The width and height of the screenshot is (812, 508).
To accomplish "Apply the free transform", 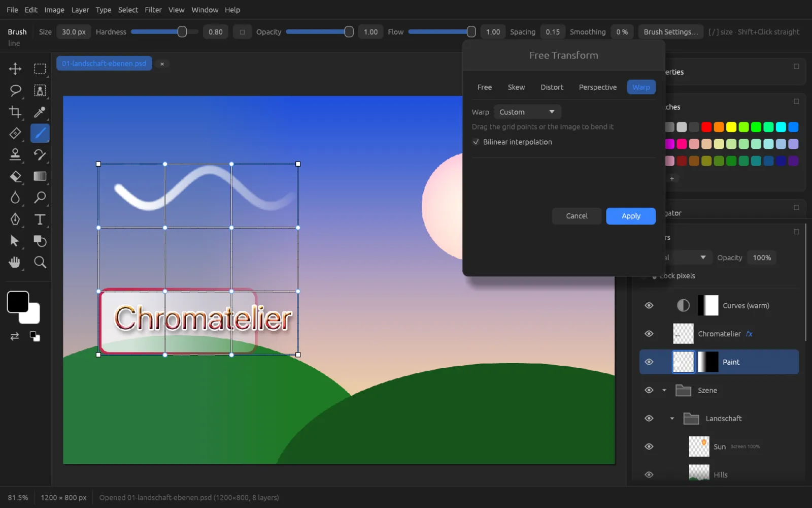I will [x=631, y=216].
